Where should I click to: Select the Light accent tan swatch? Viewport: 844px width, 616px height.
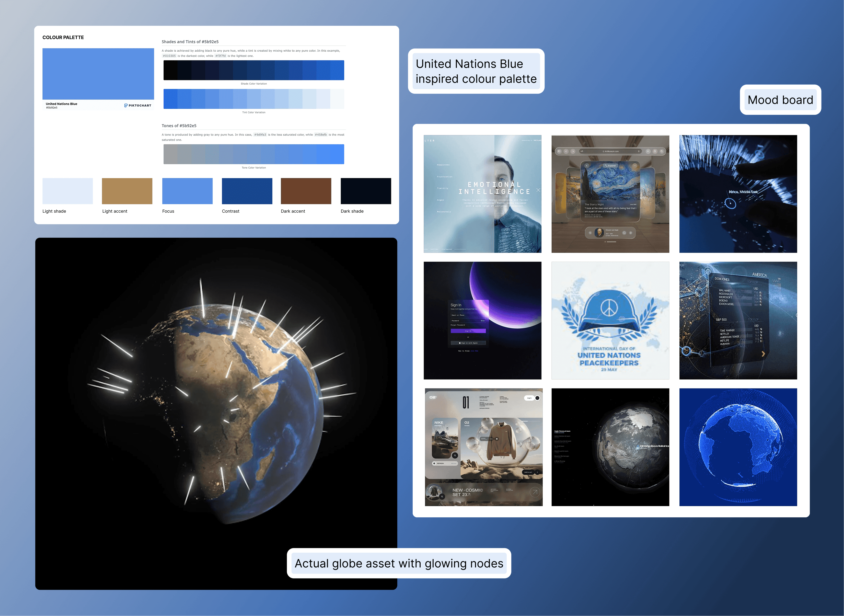[127, 191]
